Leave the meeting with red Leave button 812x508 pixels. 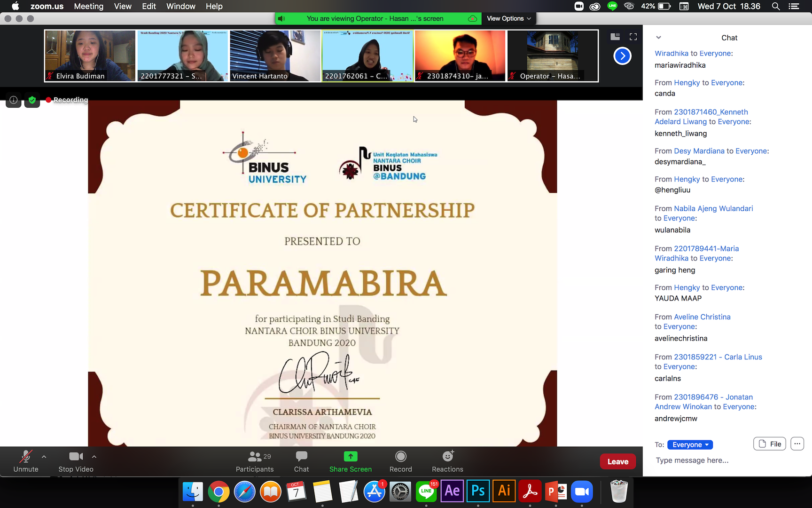(618, 461)
